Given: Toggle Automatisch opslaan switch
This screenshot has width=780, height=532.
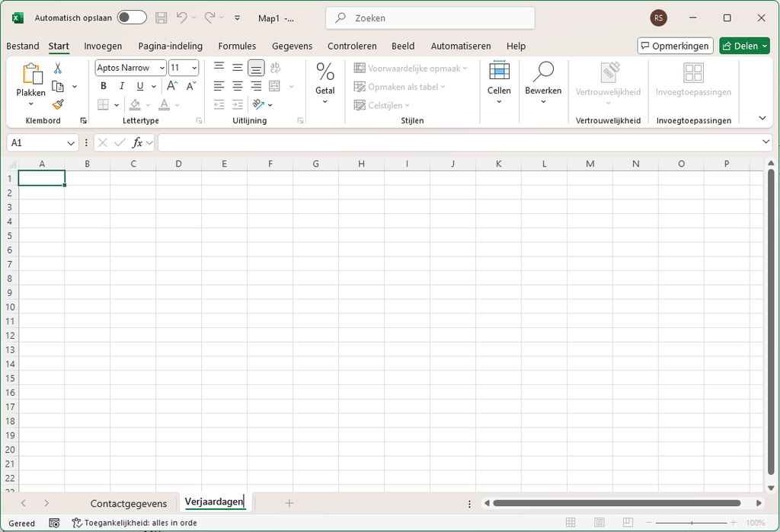Looking at the screenshot, I should click(x=132, y=18).
